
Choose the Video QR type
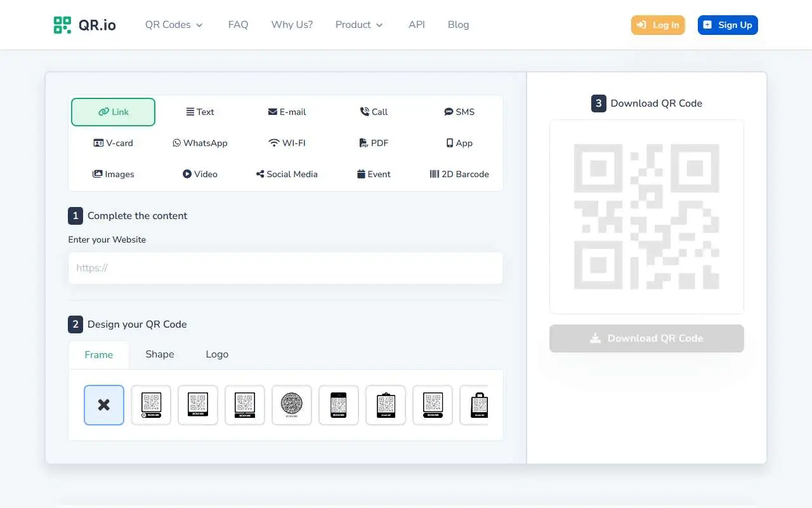pos(200,174)
